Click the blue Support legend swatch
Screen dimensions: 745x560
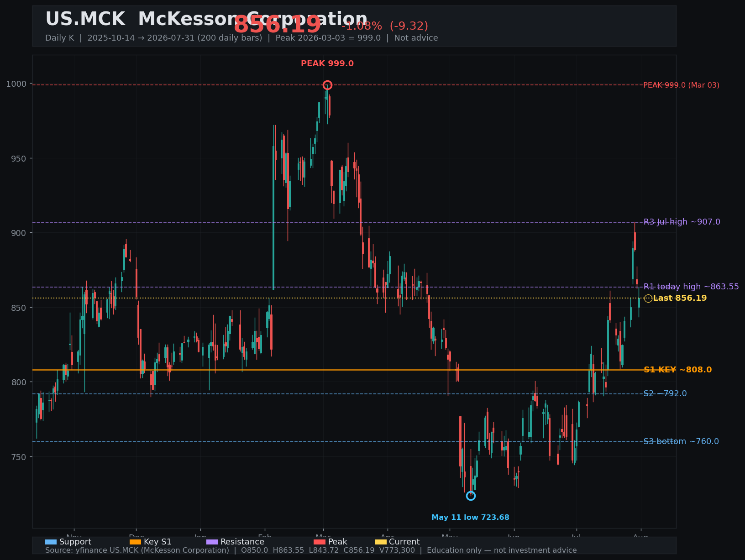pos(51,542)
